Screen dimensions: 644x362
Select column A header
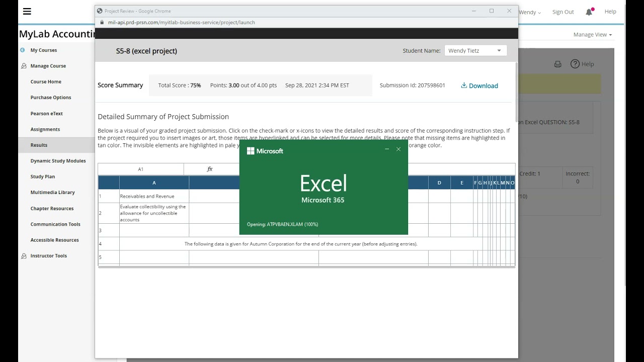click(x=154, y=183)
